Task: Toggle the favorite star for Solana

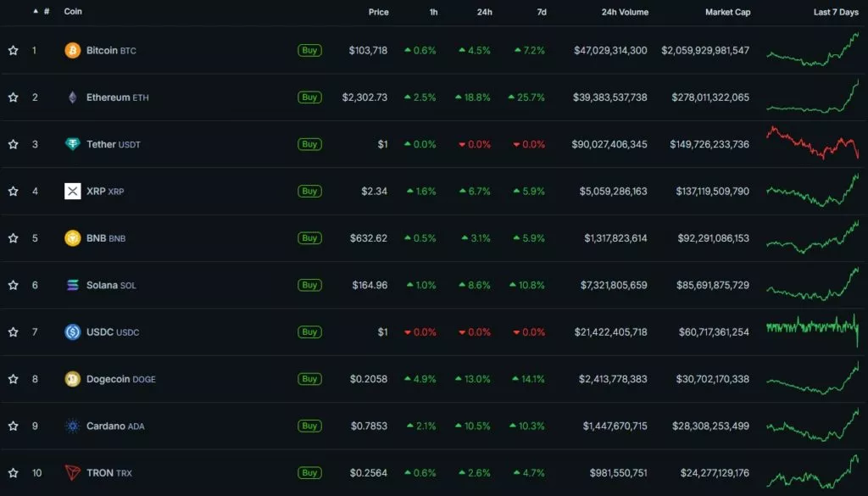Action: point(14,285)
